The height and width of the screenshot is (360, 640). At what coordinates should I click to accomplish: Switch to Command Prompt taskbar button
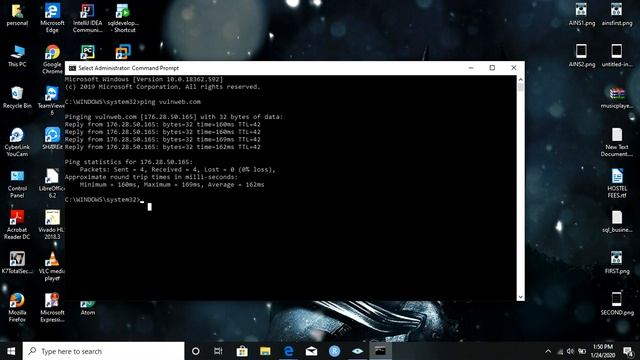(380, 351)
